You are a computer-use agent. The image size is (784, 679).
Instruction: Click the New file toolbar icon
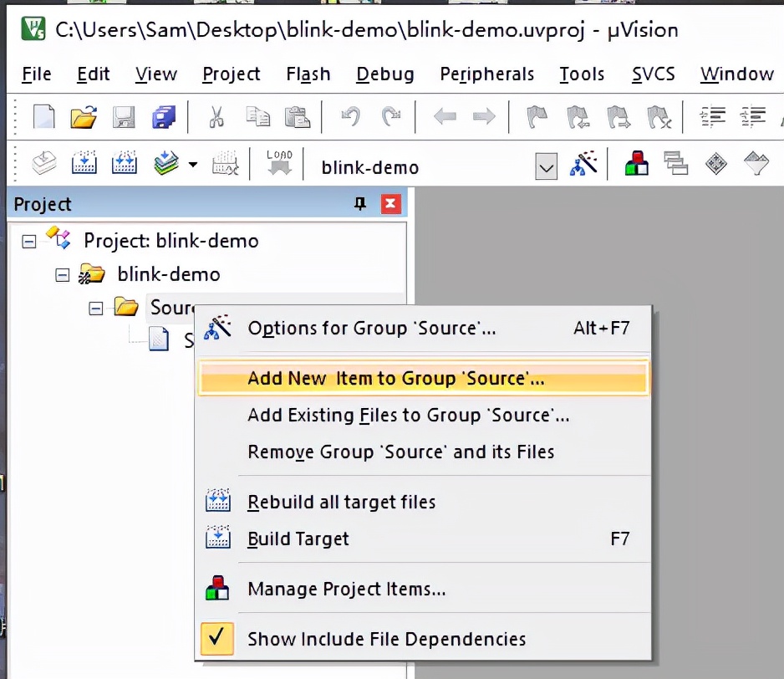click(x=44, y=116)
